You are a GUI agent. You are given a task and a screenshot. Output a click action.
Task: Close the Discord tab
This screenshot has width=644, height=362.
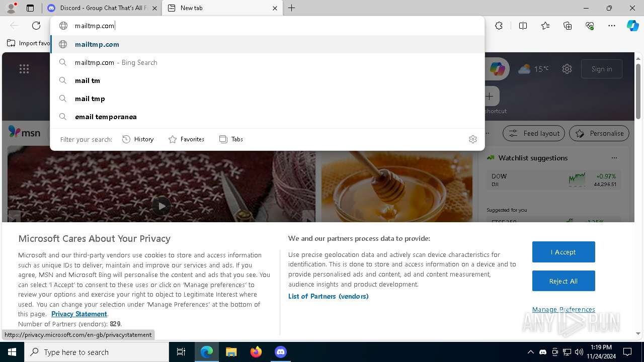154,8
